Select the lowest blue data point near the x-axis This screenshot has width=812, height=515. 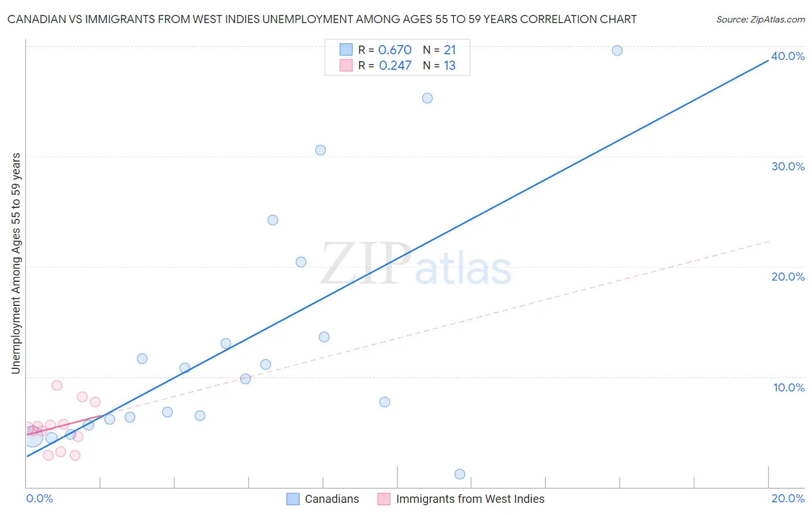click(x=460, y=474)
